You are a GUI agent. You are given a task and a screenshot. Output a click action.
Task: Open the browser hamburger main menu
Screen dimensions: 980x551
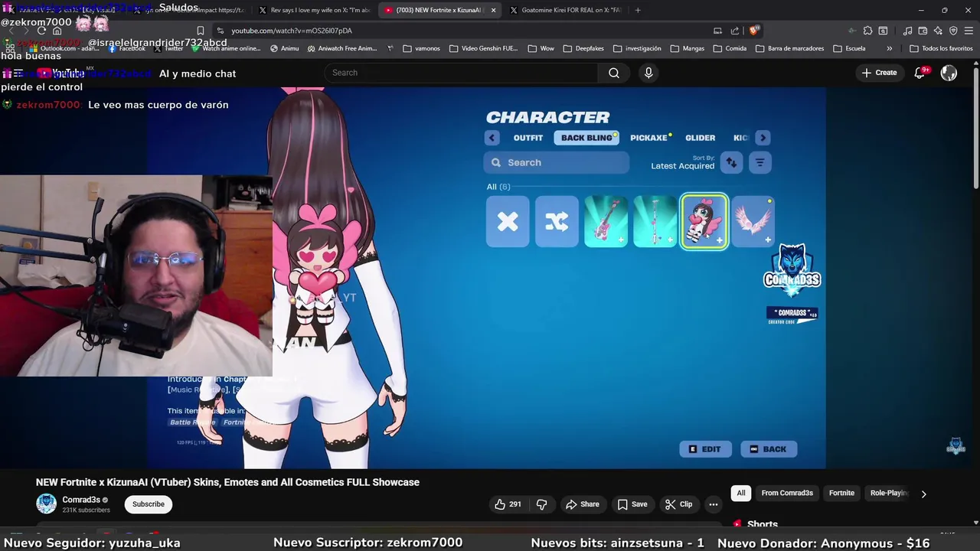(x=969, y=31)
